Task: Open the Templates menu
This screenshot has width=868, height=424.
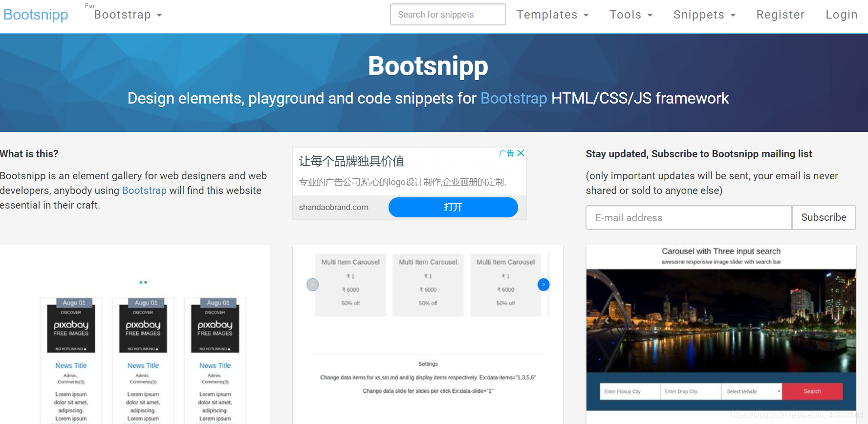Action: (x=553, y=15)
